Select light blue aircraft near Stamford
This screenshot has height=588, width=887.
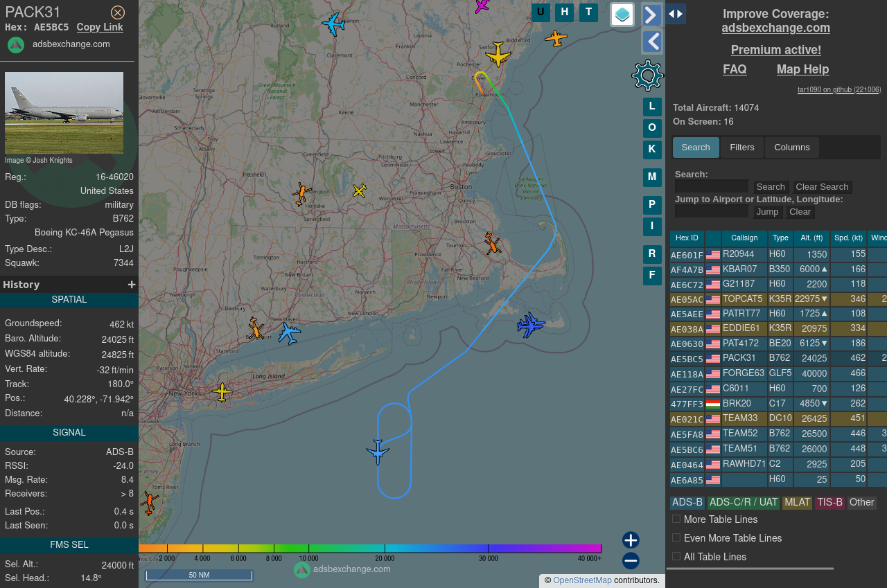[x=289, y=333]
